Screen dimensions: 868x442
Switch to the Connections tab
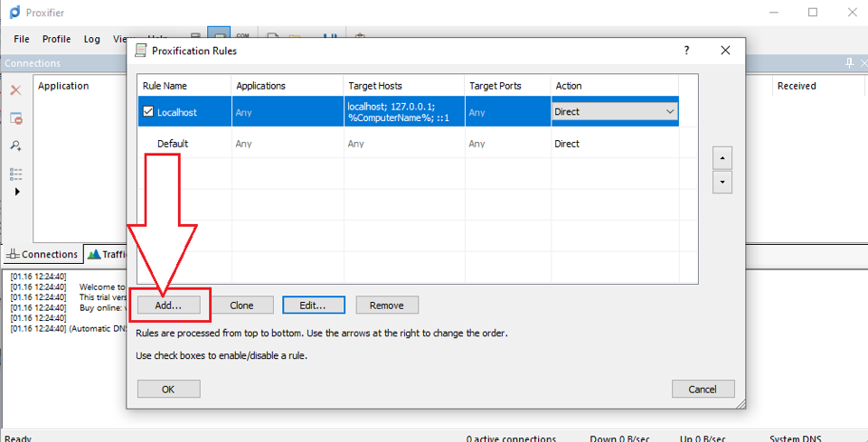click(x=43, y=255)
